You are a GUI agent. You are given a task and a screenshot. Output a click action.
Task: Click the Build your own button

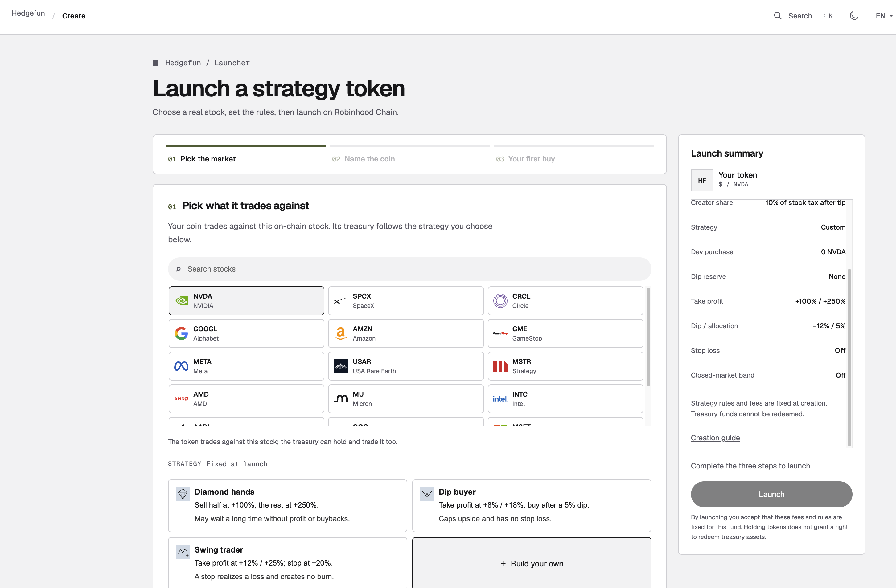coord(532,563)
